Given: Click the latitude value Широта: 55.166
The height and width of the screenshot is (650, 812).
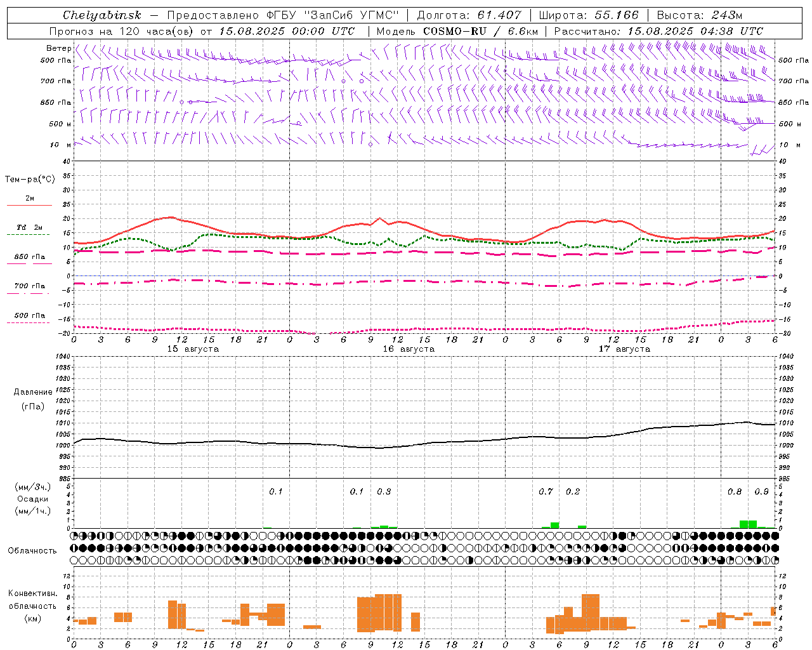Looking at the screenshot, I should tap(588, 15).
